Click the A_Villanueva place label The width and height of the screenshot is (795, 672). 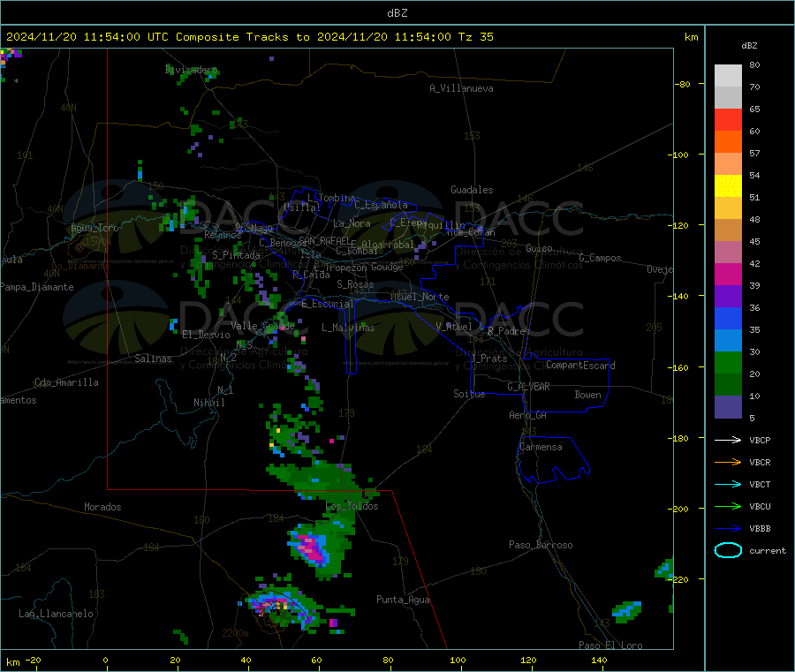(461, 88)
